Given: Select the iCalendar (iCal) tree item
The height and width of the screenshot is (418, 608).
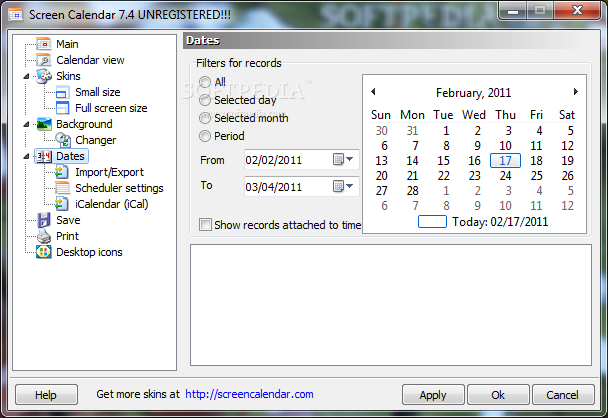Looking at the screenshot, I should click(x=112, y=204).
